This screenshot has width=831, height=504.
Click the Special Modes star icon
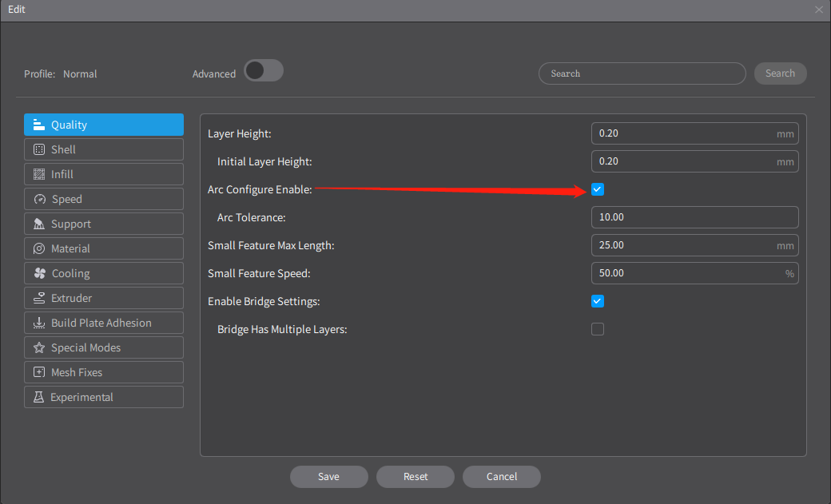point(38,347)
